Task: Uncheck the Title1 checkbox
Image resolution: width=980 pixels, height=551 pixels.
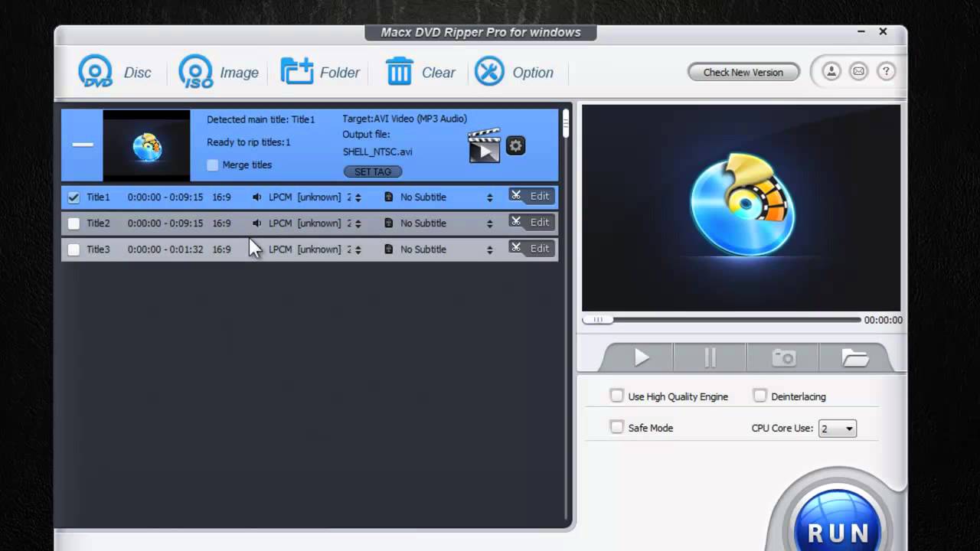Action: [73, 197]
